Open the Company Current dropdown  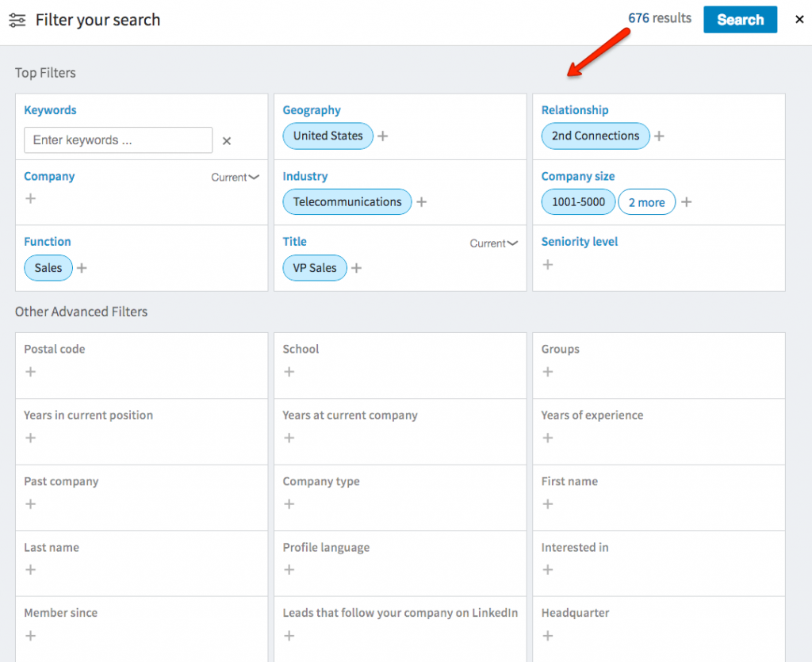pos(235,178)
